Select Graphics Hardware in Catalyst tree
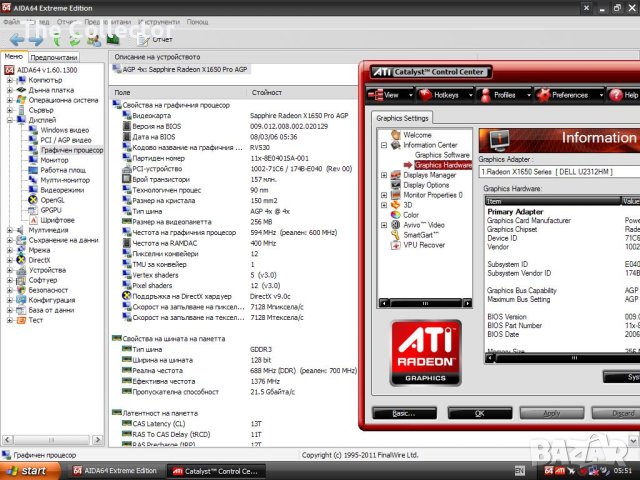Screen dimensions: 640x480 click(443, 165)
